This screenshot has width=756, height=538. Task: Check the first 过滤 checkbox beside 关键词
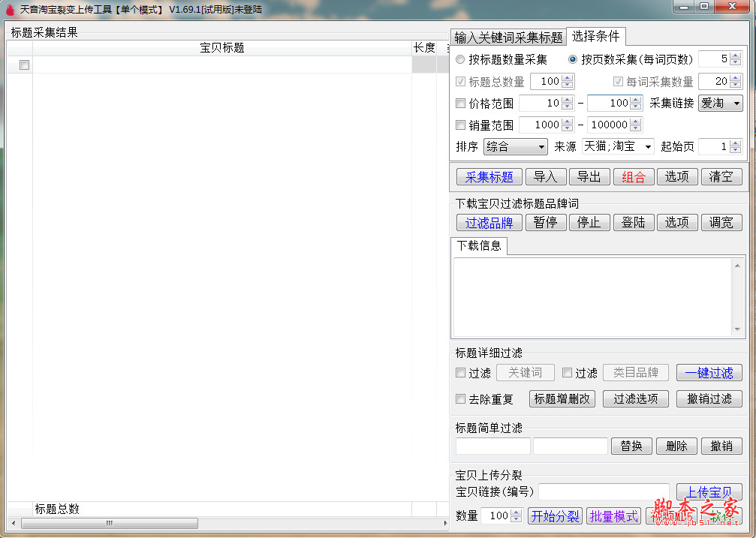[x=460, y=373]
